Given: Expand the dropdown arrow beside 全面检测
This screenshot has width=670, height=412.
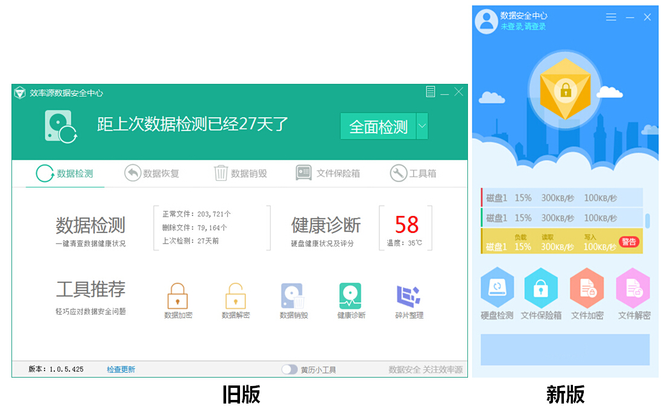Looking at the screenshot, I should (423, 126).
